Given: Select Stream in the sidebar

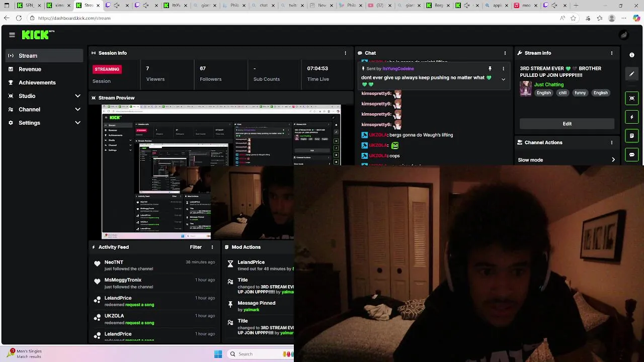Looking at the screenshot, I should (44, 56).
